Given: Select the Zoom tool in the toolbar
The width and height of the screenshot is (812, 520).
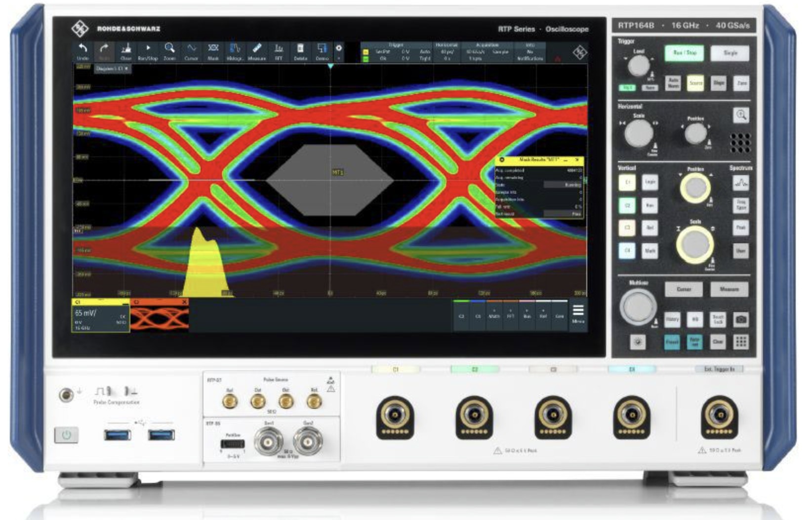Looking at the screenshot, I should tap(169, 51).
